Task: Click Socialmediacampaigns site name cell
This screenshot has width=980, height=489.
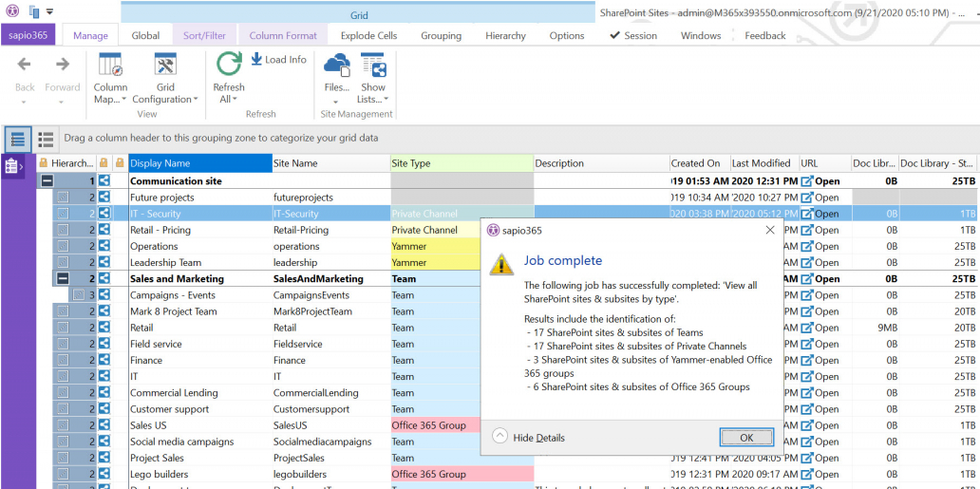Action: click(x=331, y=442)
